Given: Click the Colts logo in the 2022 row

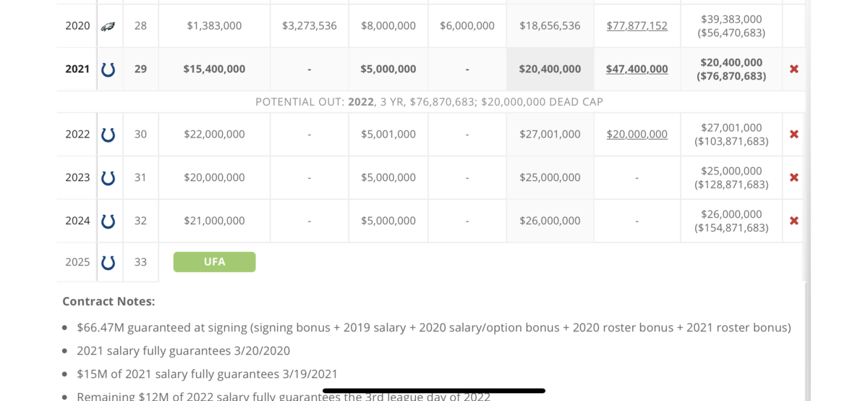Looking at the screenshot, I should click(108, 135).
